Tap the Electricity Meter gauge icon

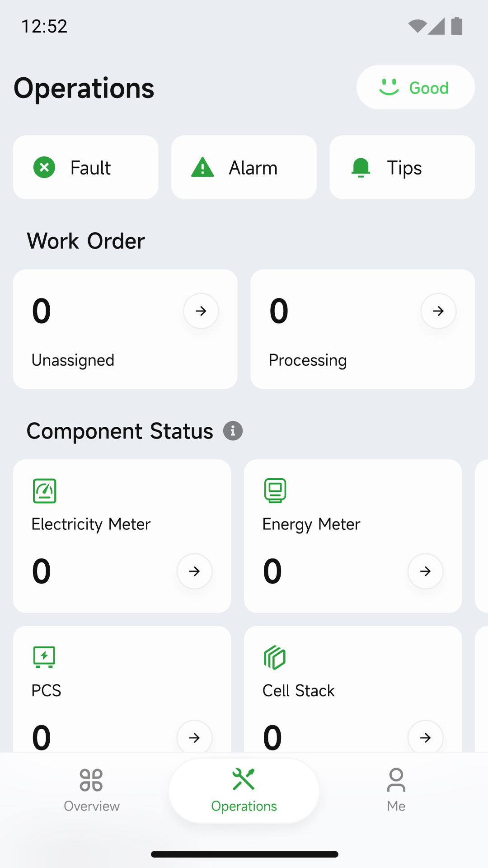44,491
